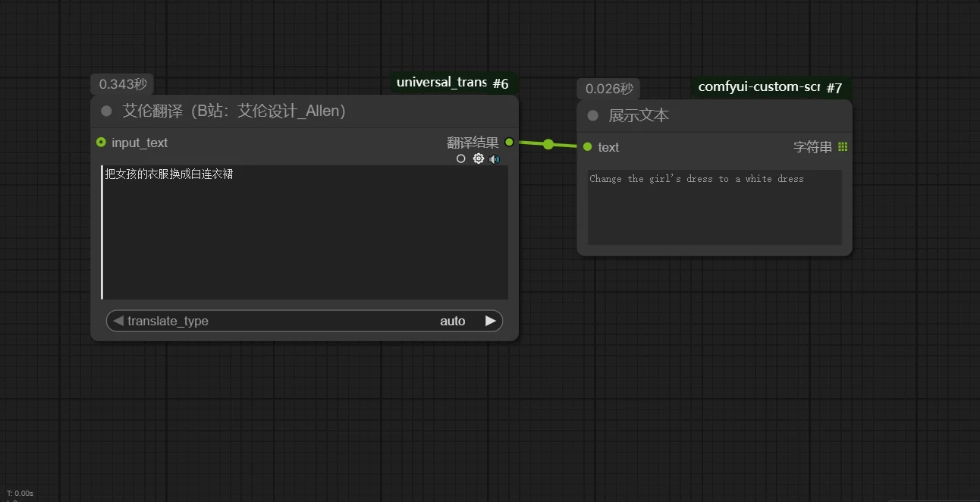Click the speaker icon in translate node

[x=495, y=159]
